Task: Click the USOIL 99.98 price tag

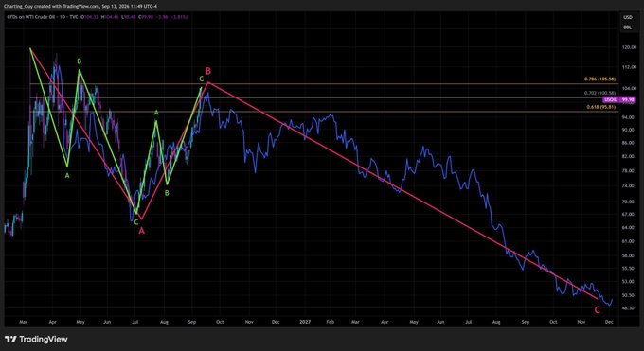Action: 619,99
